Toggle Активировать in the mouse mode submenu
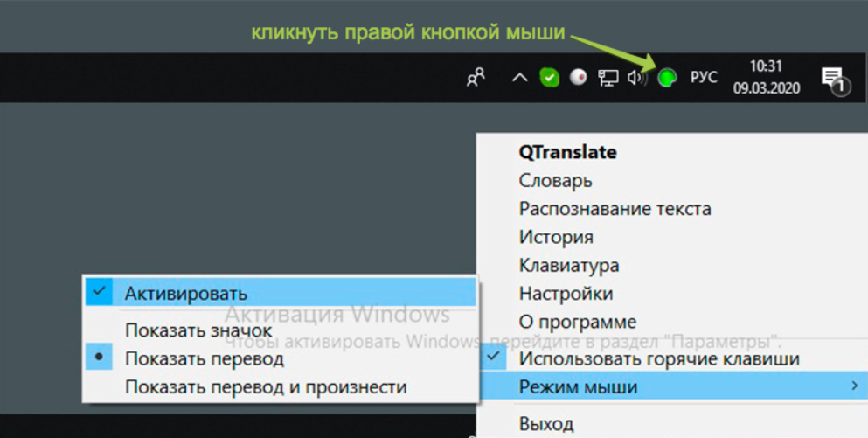This screenshot has width=868, height=438. [x=281, y=293]
